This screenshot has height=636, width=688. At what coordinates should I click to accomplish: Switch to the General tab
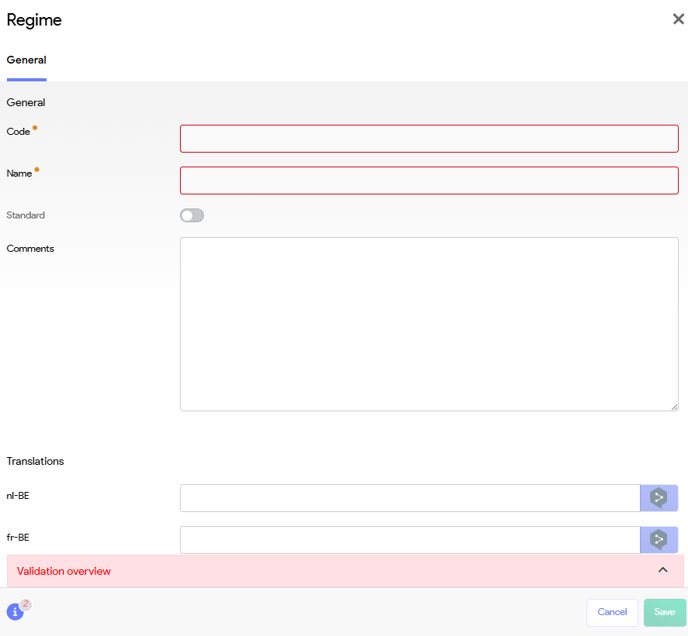click(26, 60)
